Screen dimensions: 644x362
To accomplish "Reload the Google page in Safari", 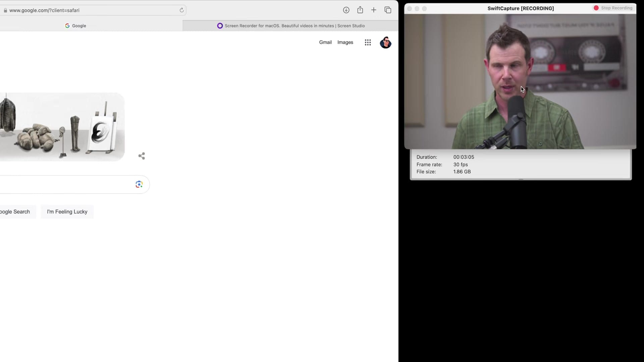I will tap(181, 10).
